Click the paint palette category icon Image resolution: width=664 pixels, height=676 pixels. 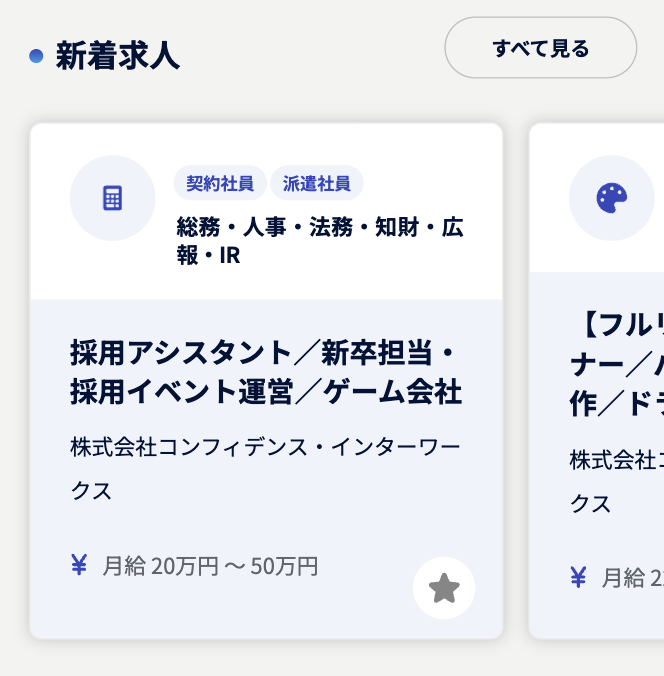point(611,198)
